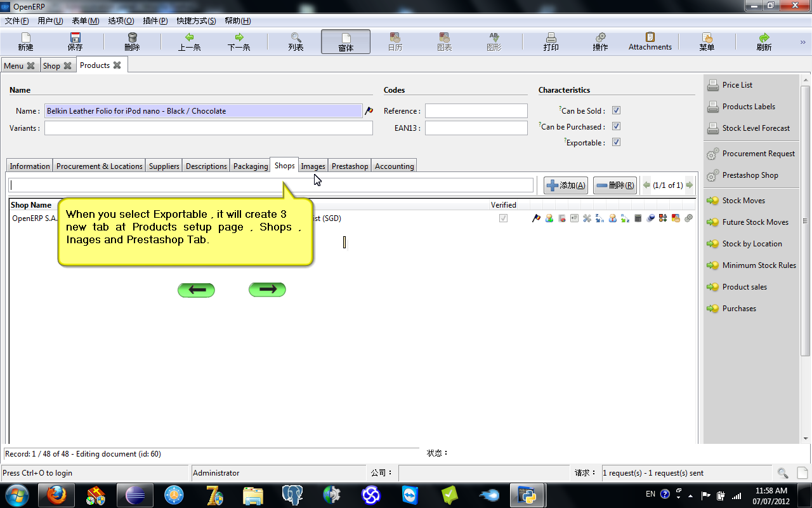Open the 帮助(H) menu

[238, 21]
